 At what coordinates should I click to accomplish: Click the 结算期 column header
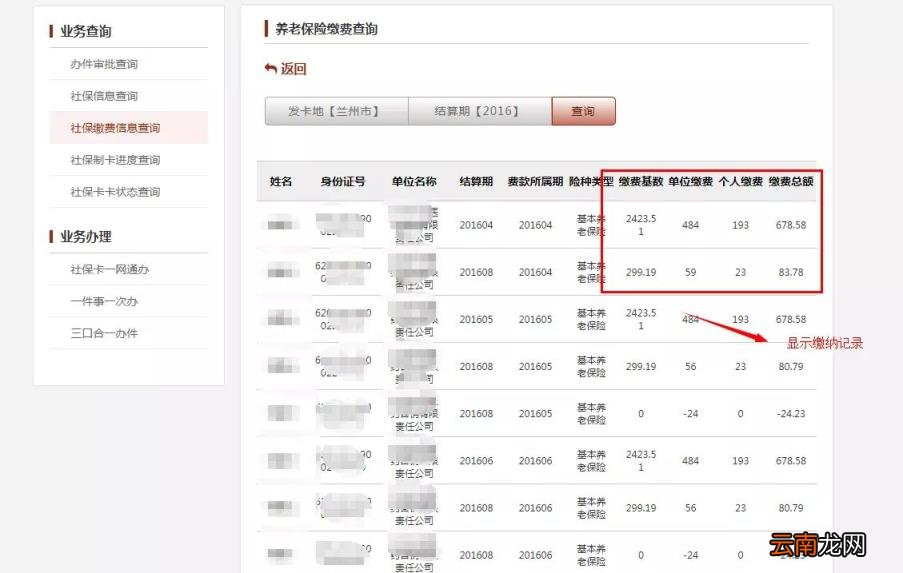click(x=476, y=181)
